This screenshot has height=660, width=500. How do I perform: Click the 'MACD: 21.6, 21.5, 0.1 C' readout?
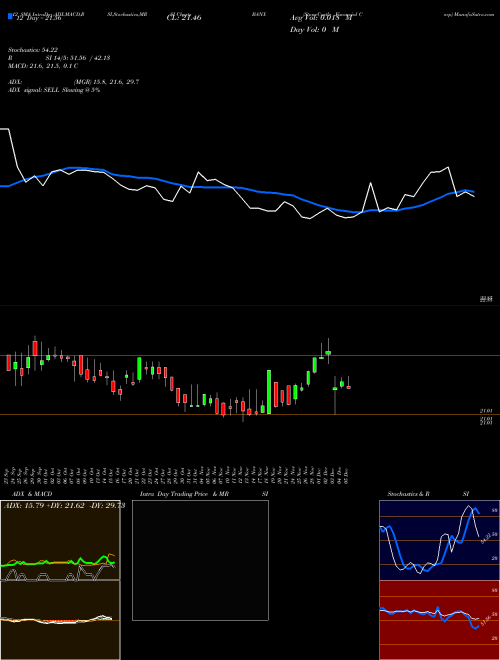click(43, 66)
